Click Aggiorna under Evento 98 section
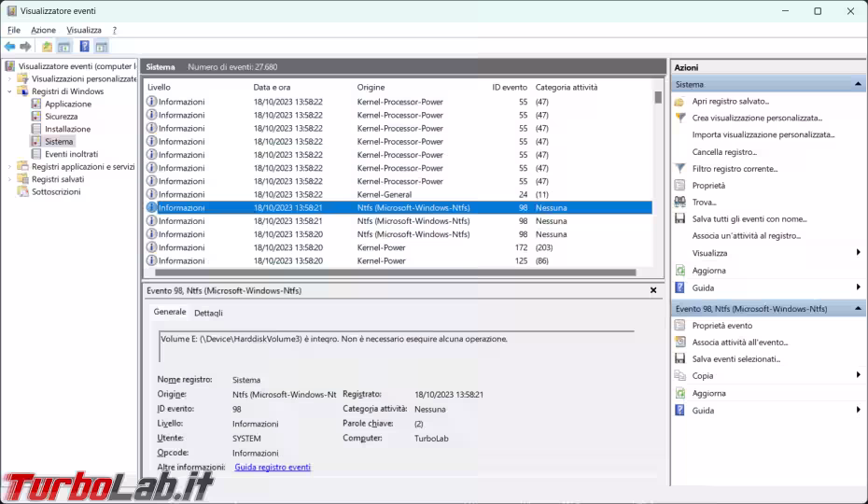868x504 pixels. 708,393
